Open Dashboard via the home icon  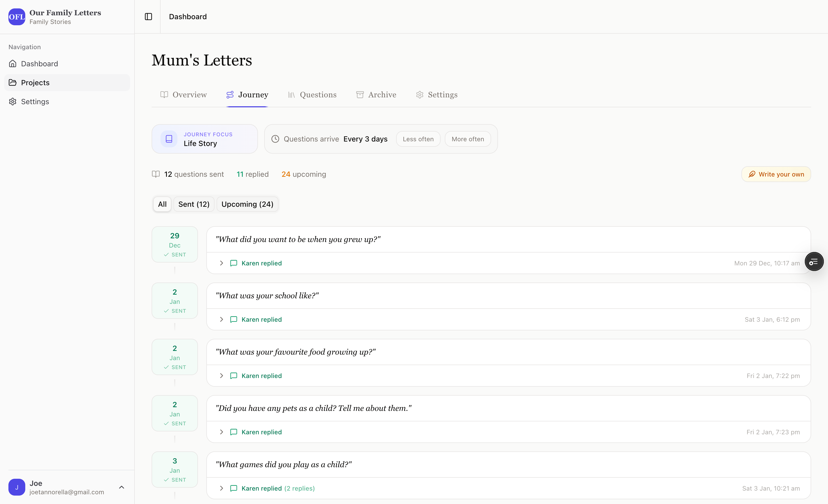click(x=13, y=63)
